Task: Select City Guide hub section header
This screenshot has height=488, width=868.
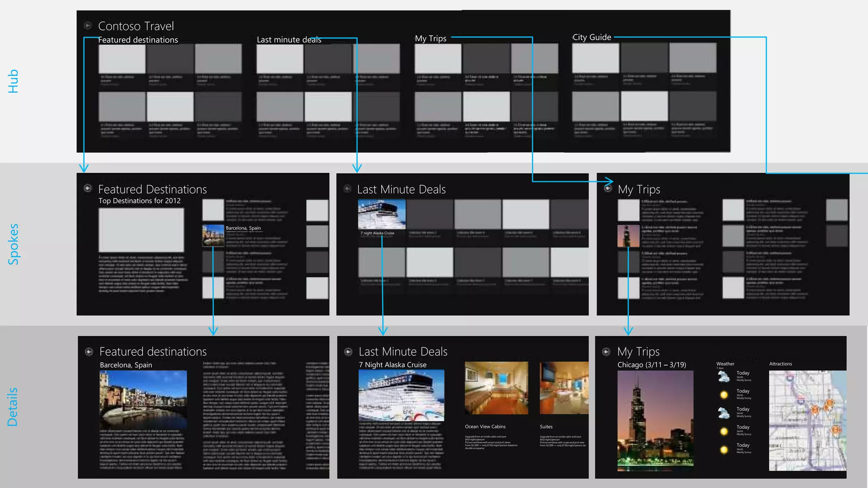Action: (x=592, y=37)
